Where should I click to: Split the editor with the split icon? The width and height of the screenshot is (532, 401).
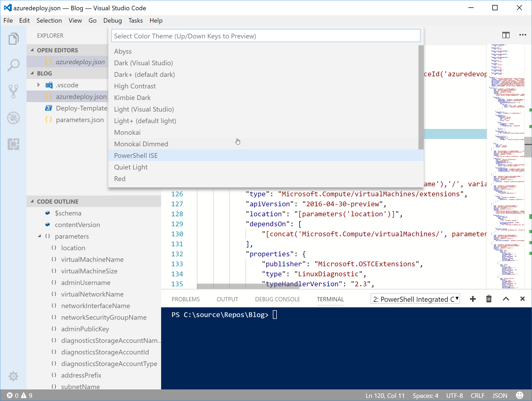tap(506, 35)
